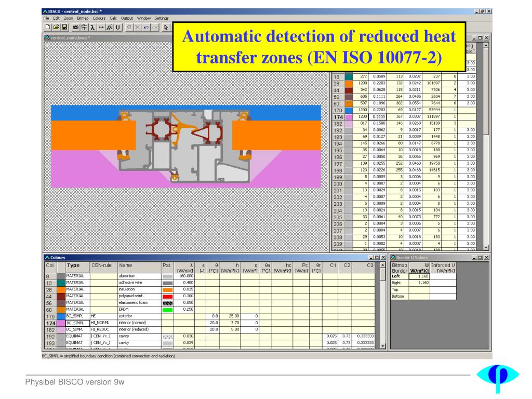Click the camera capture toolbar icon
The image size is (532, 399).
(76, 27)
